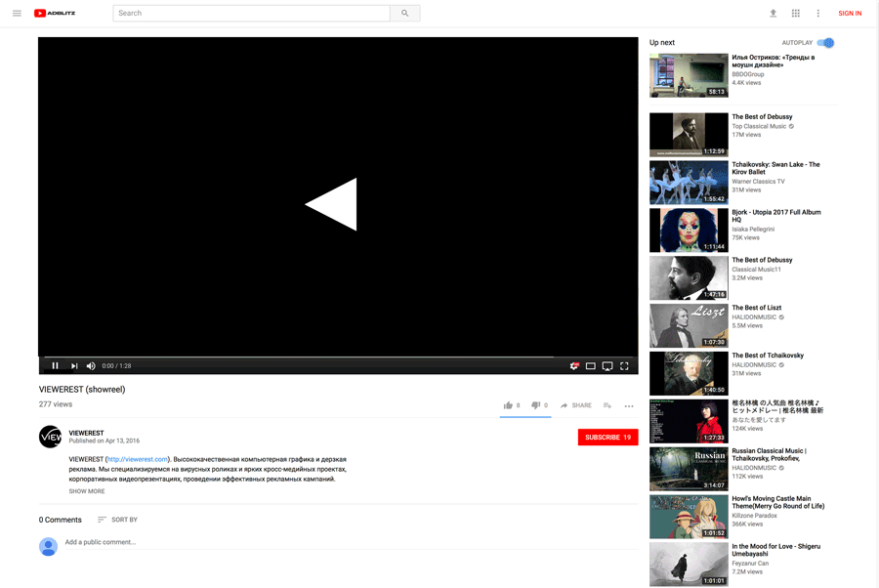879x588 pixels.
Task: Expand description with Show More
Action: coord(87,491)
